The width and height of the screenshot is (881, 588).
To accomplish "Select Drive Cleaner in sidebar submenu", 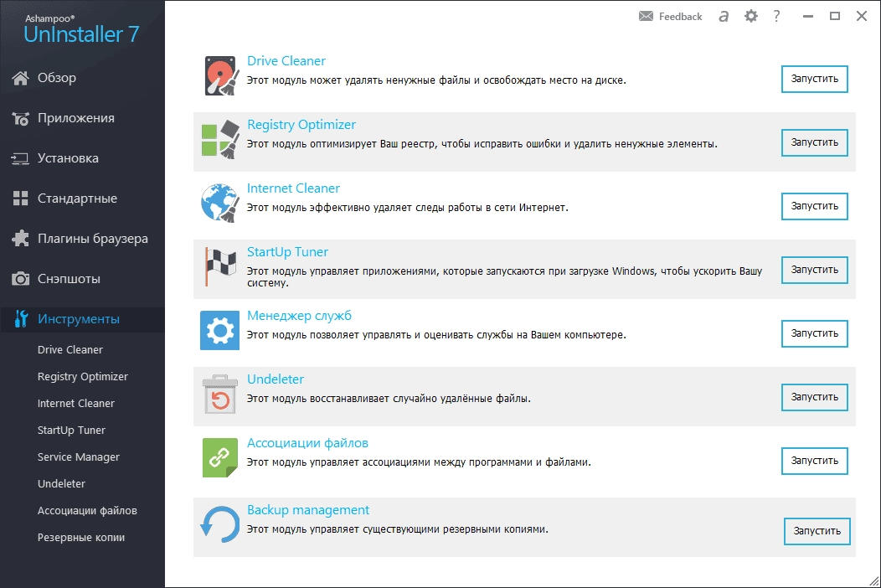I will (x=70, y=349).
